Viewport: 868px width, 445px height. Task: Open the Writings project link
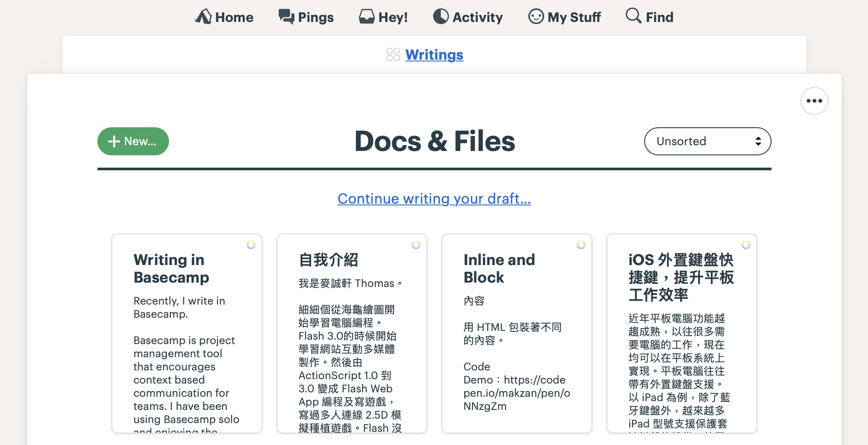(434, 54)
